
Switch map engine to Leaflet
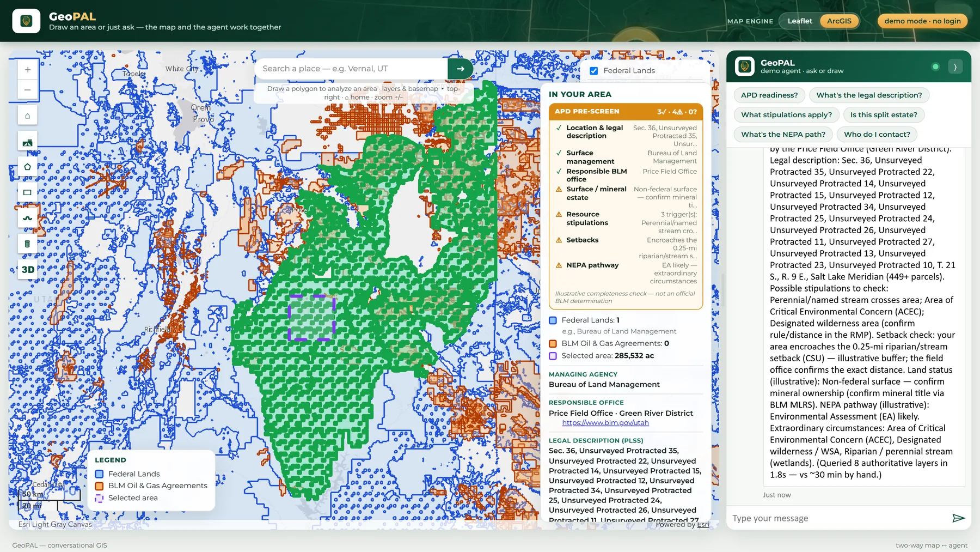click(800, 21)
